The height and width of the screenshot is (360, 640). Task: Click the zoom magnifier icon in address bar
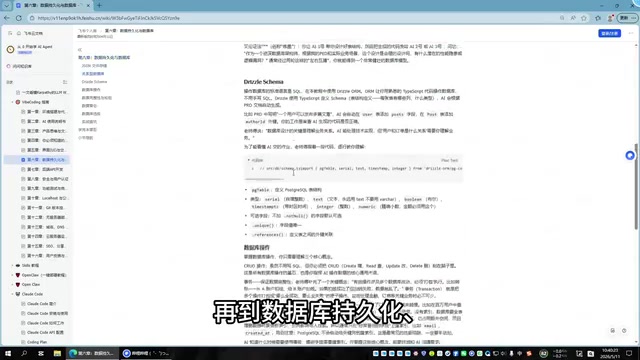[562, 18]
